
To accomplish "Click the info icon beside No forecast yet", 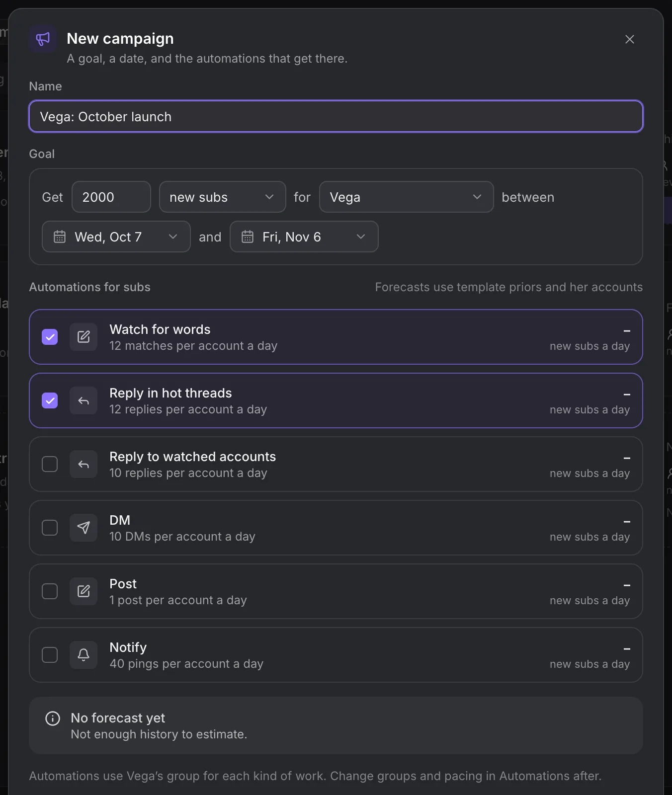I will tap(53, 718).
